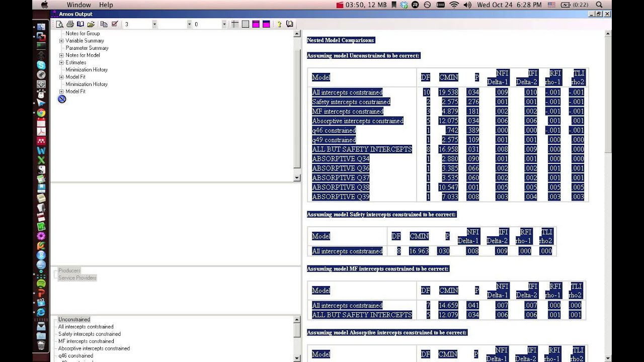Select Safety intercepts constrained in model list
644x362 pixels.
90,334
